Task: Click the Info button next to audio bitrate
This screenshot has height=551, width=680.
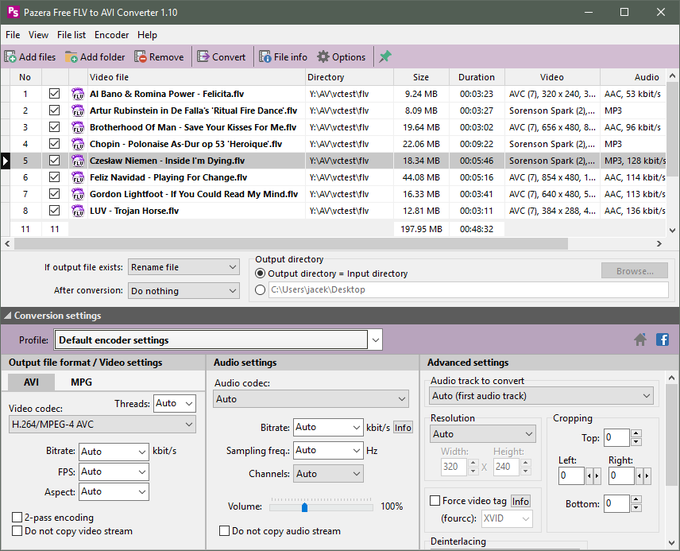Action: point(402,428)
